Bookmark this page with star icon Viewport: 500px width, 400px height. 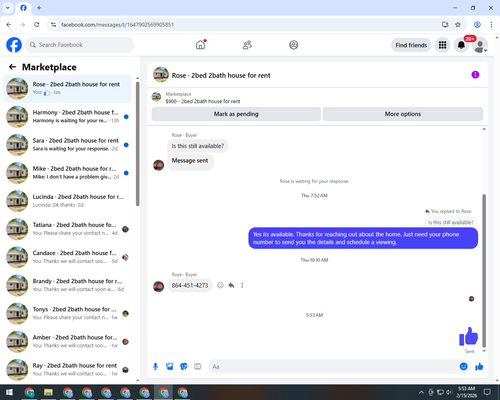pos(458,24)
